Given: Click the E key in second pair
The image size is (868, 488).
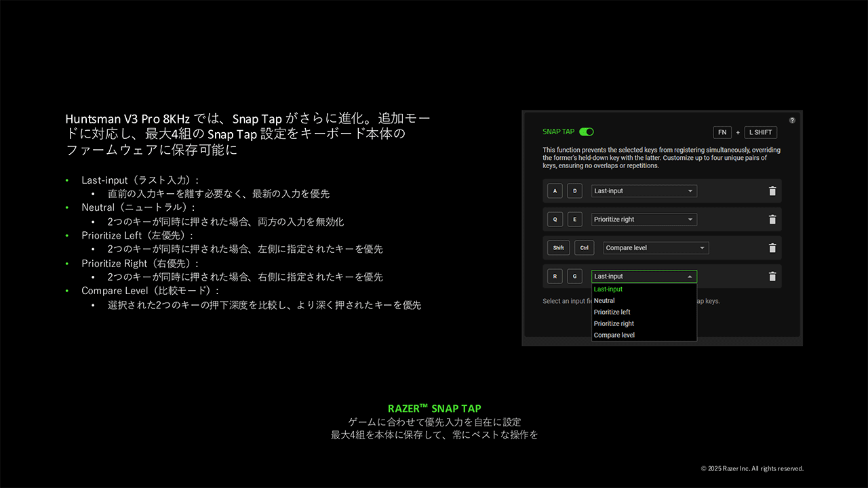Looking at the screenshot, I should (x=574, y=220).
